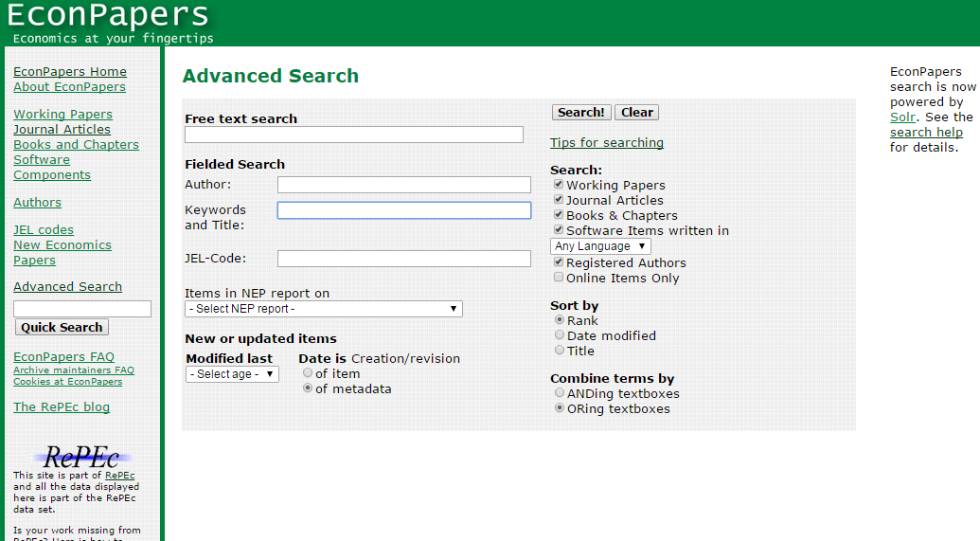This screenshot has width=980, height=541.
Task: Choose ANDing textboxes option
Action: coord(560,393)
